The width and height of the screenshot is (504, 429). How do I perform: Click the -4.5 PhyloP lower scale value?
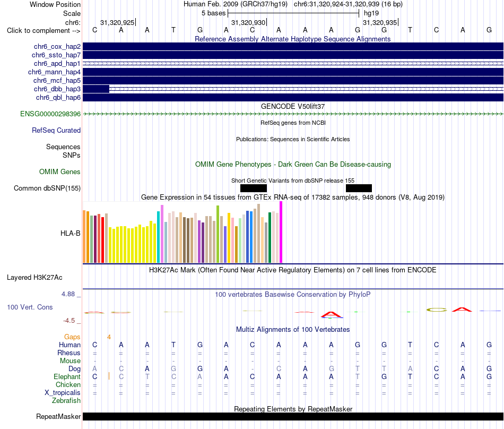click(69, 320)
